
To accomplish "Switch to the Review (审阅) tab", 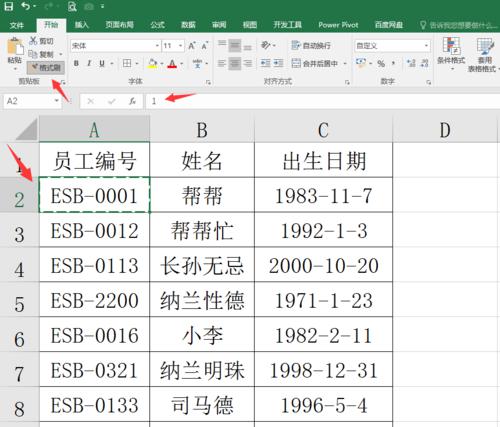I will coord(219,25).
